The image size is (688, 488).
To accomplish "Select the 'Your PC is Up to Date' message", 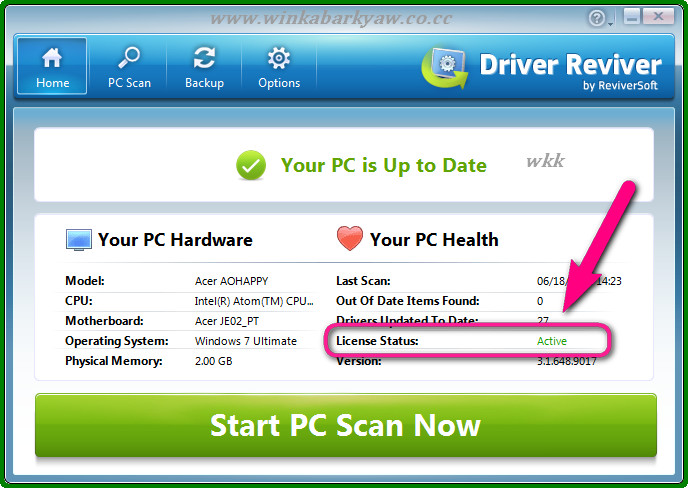I will click(384, 165).
